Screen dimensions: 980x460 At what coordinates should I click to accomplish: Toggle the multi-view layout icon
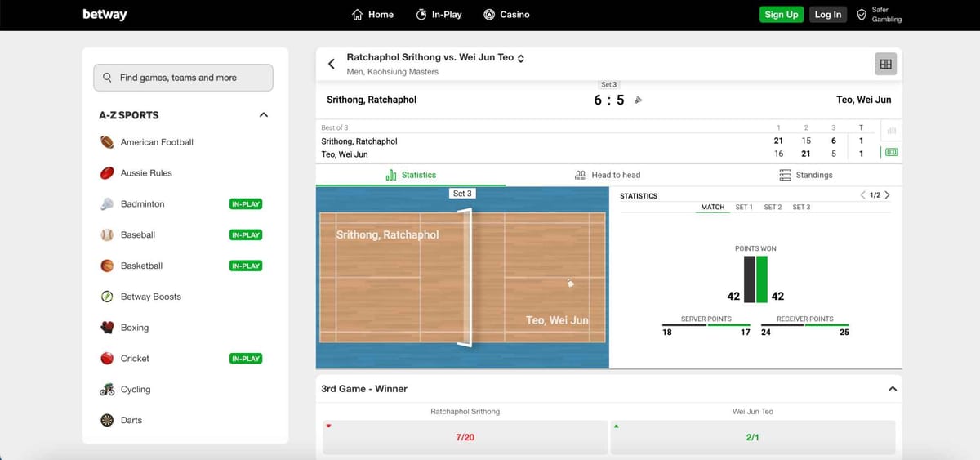[885, 64]
